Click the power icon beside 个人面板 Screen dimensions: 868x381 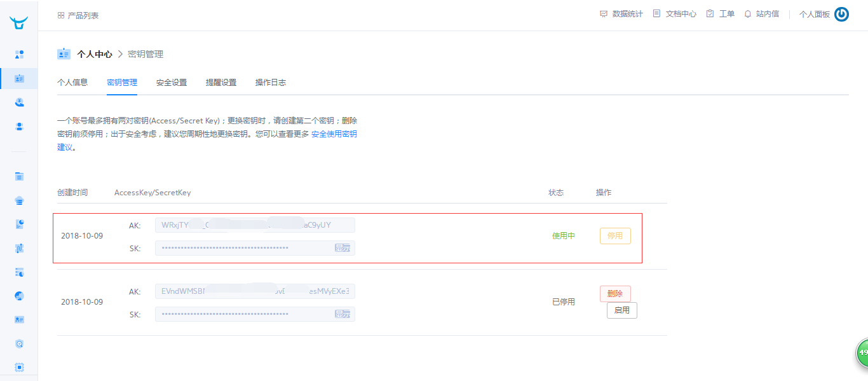841,14
